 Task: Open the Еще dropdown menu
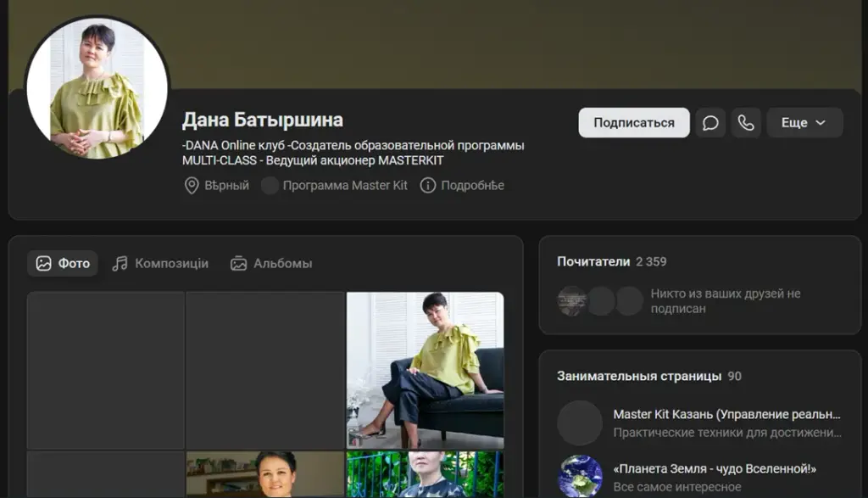(x=804, y=122)
